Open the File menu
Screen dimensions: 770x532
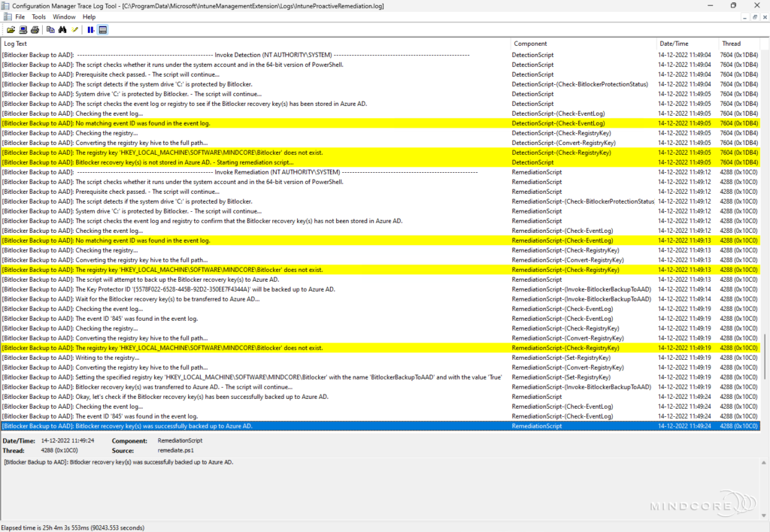(20, 17)
